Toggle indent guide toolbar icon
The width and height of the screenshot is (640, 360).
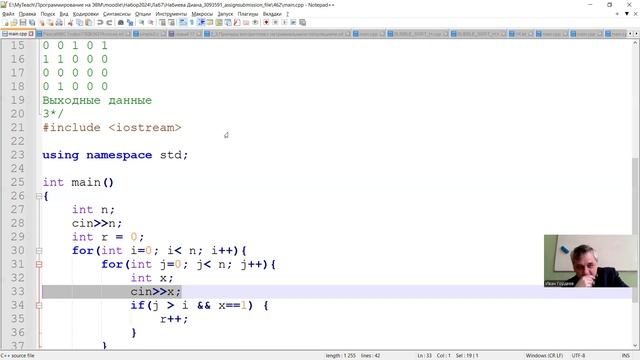tap(201, 22)
